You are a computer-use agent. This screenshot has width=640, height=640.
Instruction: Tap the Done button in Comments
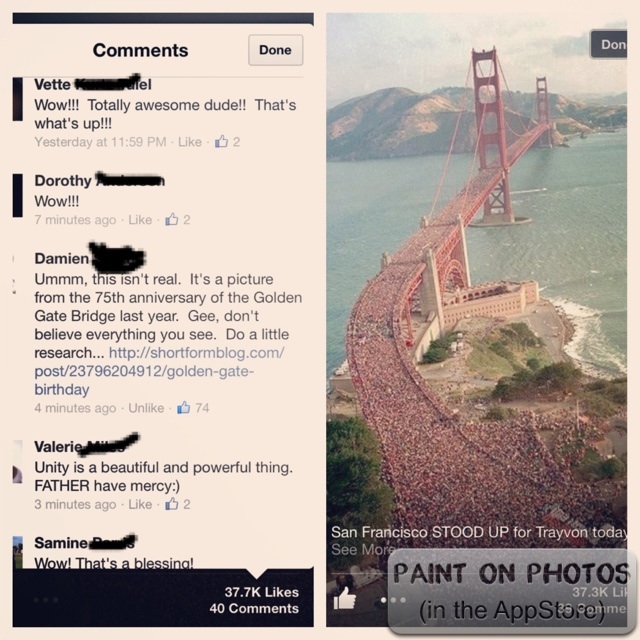pyautogui.click(x=276, y=50)
